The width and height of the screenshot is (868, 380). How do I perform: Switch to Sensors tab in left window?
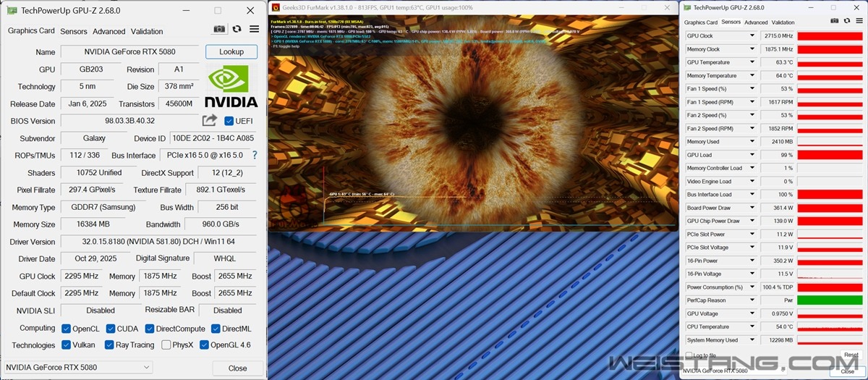(x=74, y=31)
